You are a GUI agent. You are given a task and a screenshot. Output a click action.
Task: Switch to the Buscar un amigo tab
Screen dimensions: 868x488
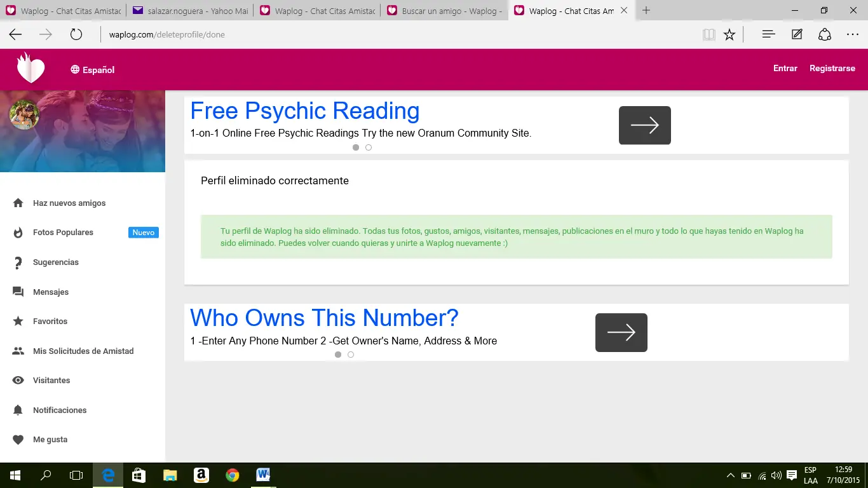[x=445, y=11]
